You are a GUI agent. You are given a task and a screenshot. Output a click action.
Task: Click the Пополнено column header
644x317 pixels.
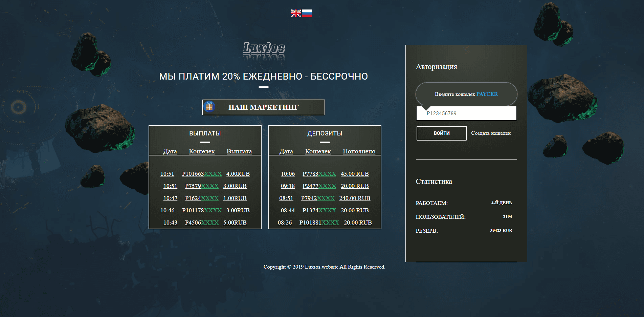[x=359, y=151]
